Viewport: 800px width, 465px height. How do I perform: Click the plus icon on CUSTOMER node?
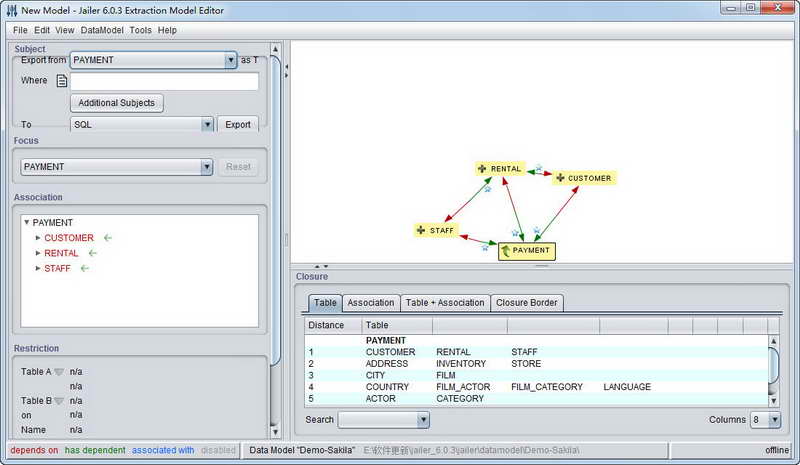pos(560,178)
